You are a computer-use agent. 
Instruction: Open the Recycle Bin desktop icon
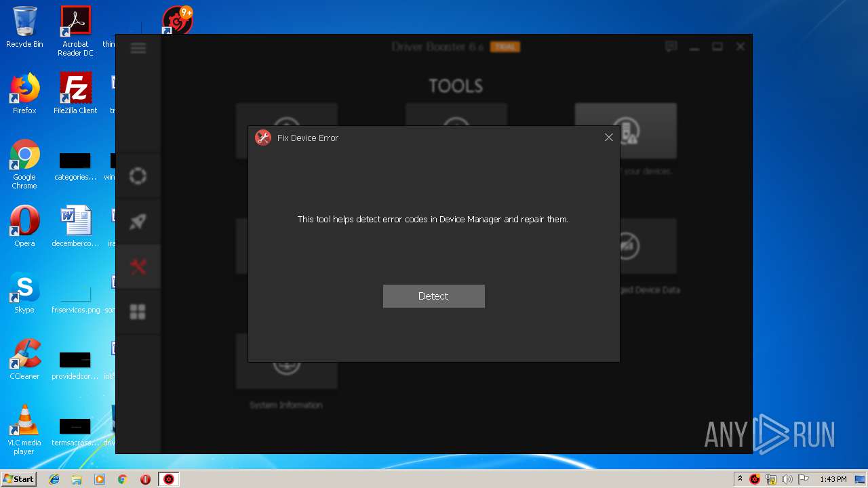(x=24, y=27)
